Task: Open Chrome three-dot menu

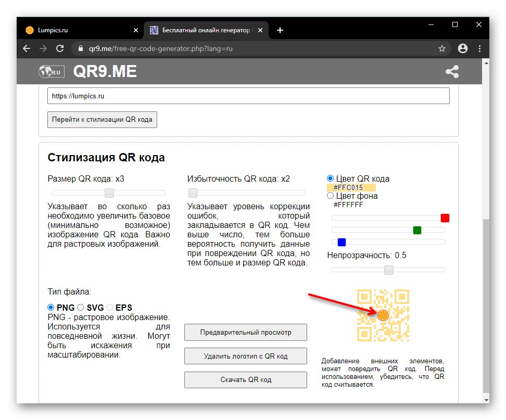Action: coord(479,49)
